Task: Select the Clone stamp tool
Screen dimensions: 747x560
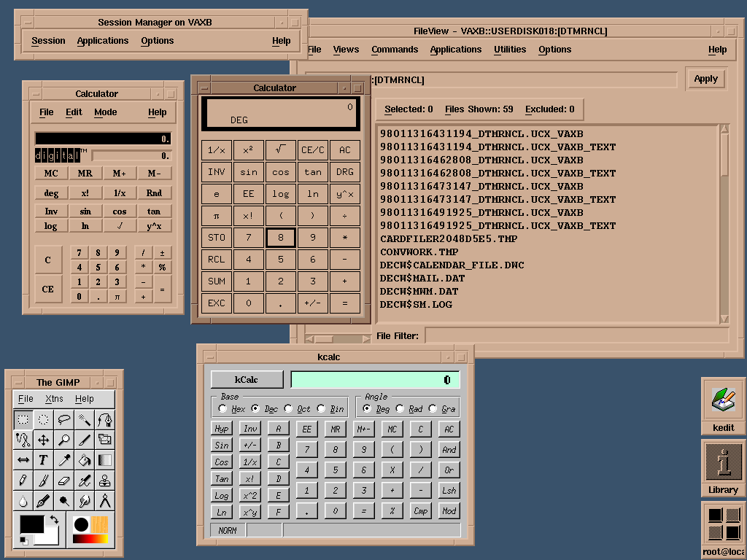Action: coord(105,481)
